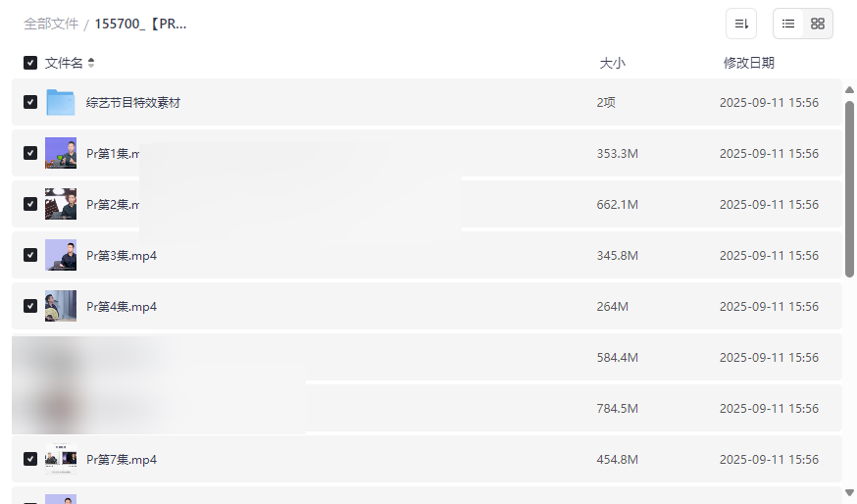Click the Pr第1集 video thumbnail
Viewport: 857px width, 504px height.
61,154
